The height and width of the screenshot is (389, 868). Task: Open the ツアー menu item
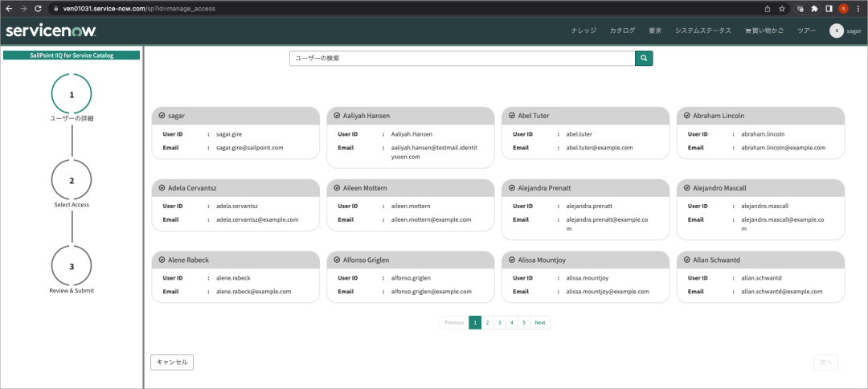pos(806,31)
